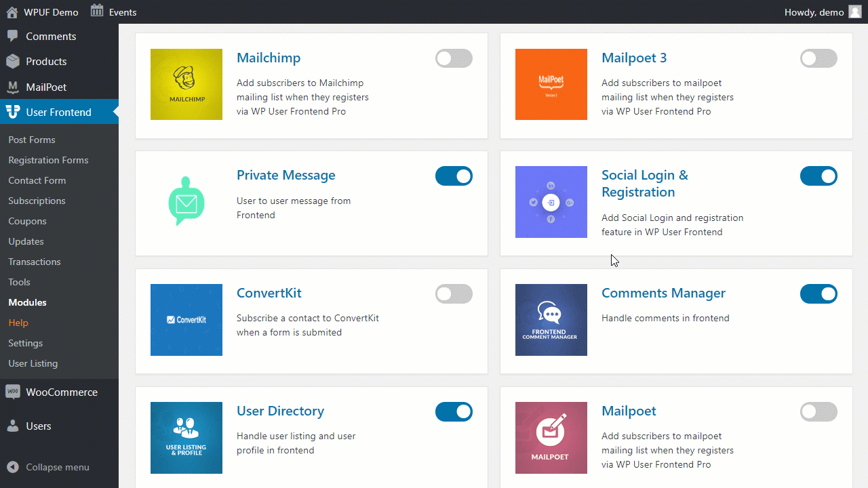This screenshot has height=488, width=868.
Task: Click the ConvertKit blue logo
Action: pyautogui.click(x=186, y=320)
